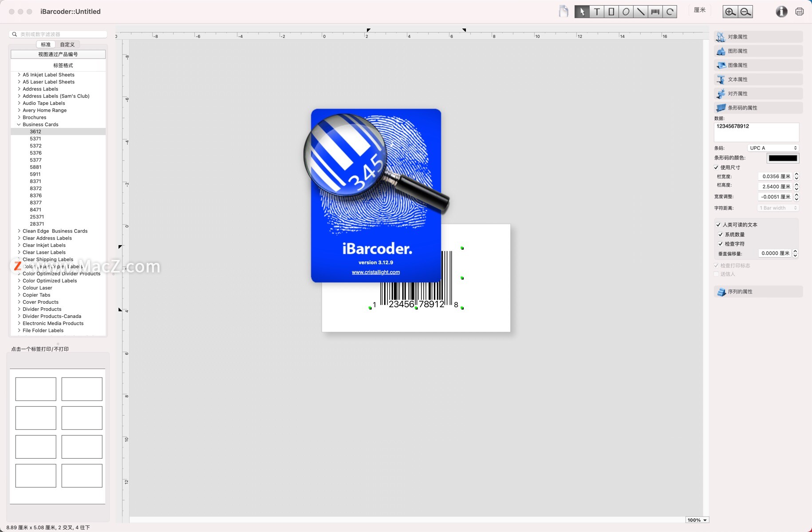Select Copier Tabs category
Viewport: 812px width, 532px height.
click(36, 295)
